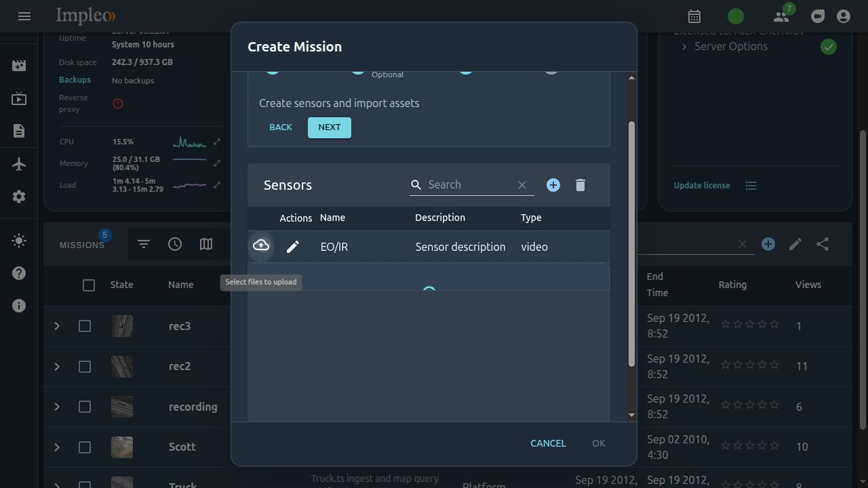Click the BACK button in wizard
868x488 pixels.
[x=281, y=127]
